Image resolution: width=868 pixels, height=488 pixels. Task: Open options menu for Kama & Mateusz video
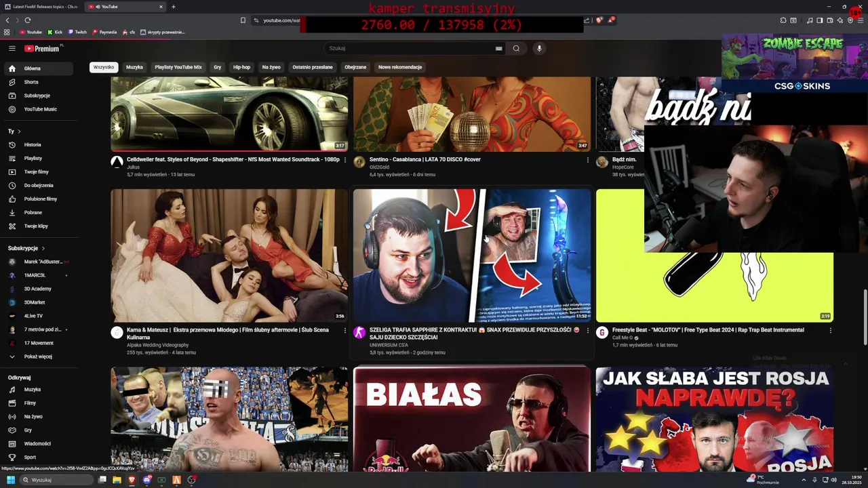345,331
